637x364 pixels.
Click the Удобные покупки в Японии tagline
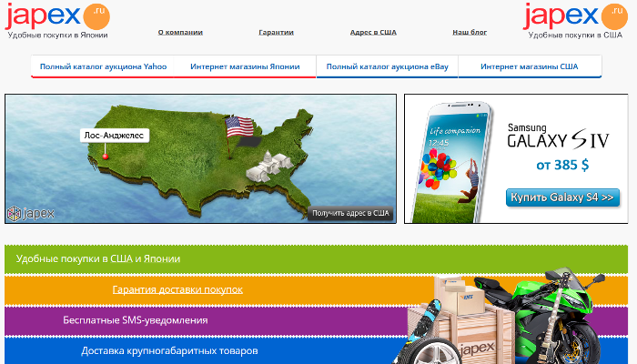click(x=57, y=35)
